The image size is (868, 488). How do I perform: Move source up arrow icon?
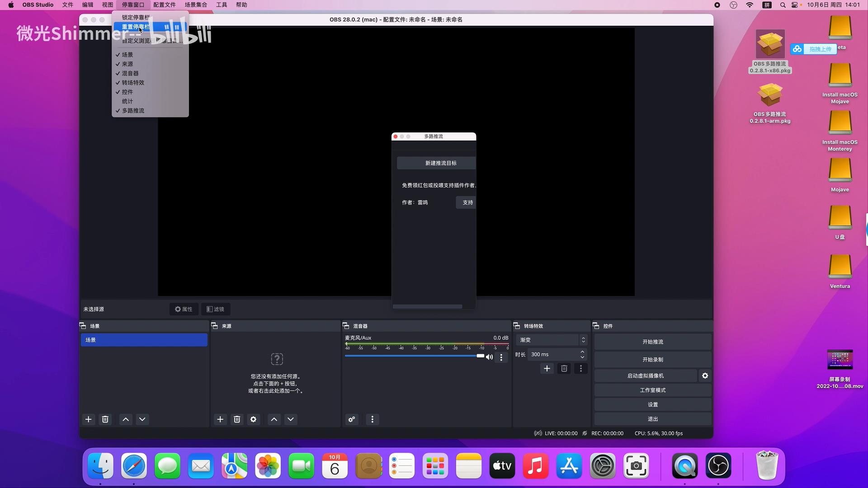[274, 419]
